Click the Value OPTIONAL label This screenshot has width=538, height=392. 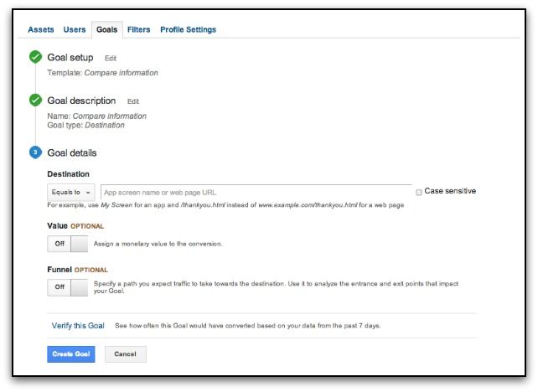tap(75, 226)
